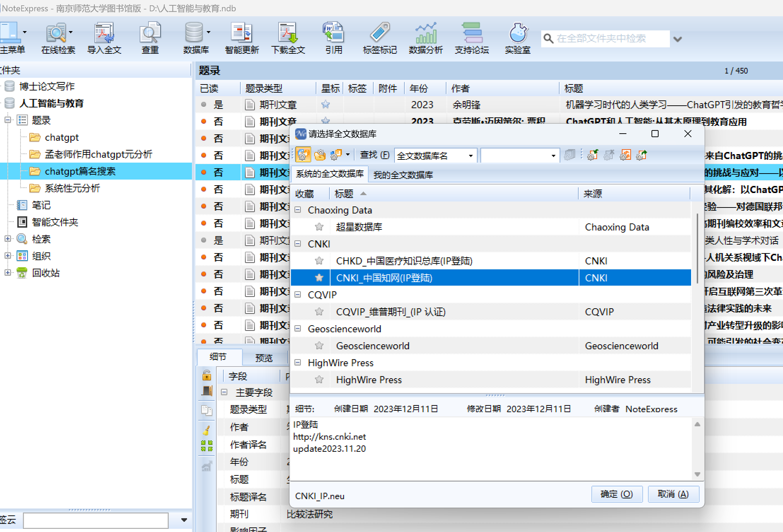This screenshot has width=783, height=532.
Task: Collapse the 主要字段 section in details
Action: tap(224, 392)
